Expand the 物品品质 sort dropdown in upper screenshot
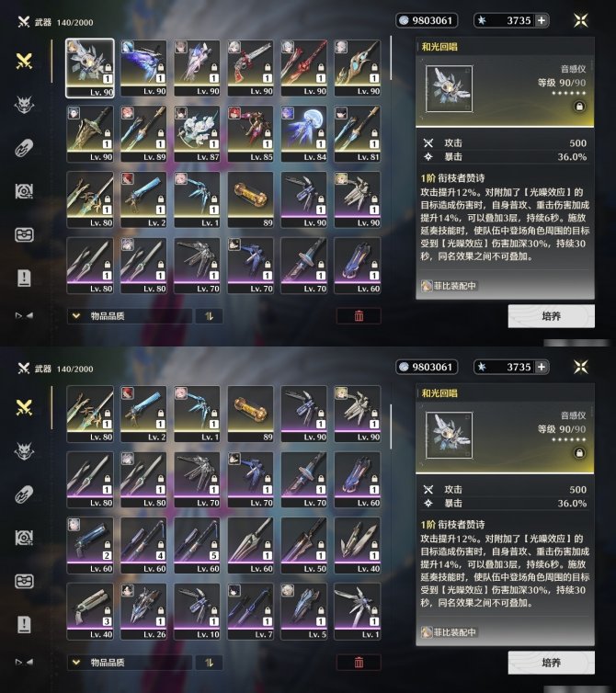 130,316
